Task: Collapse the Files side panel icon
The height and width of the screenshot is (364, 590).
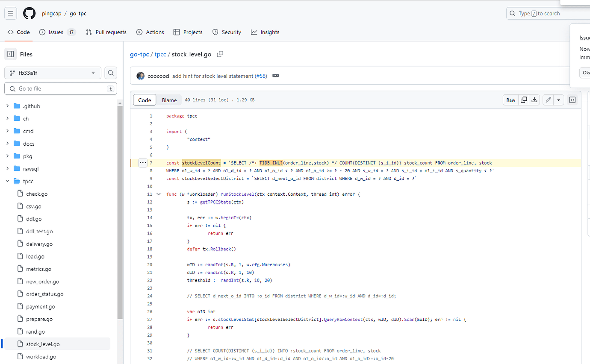Action: tap(11, 54)
